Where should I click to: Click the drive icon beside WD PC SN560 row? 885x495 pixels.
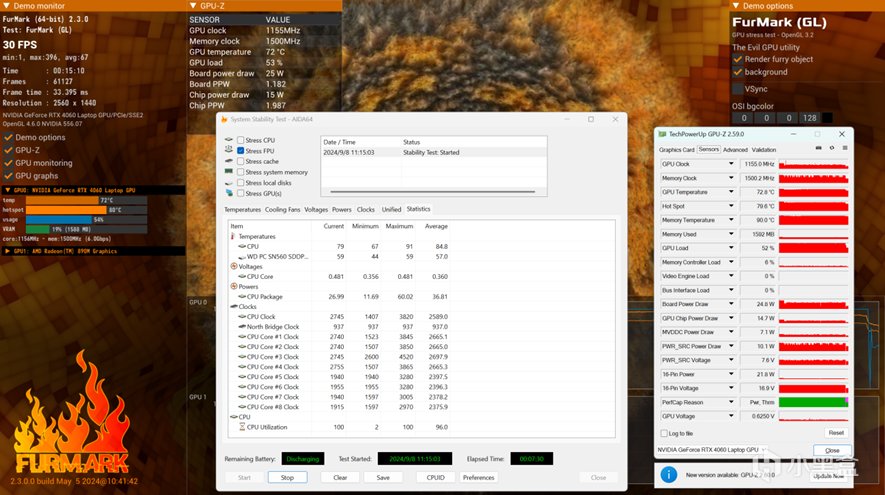coord(242,256)
